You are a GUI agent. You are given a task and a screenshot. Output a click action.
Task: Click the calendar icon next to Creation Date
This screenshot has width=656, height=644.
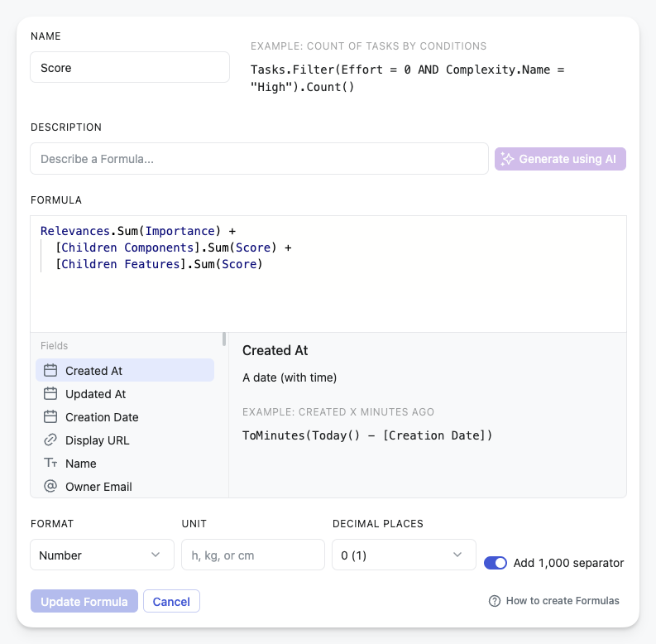pyautogui.click(x=50, y=417)
